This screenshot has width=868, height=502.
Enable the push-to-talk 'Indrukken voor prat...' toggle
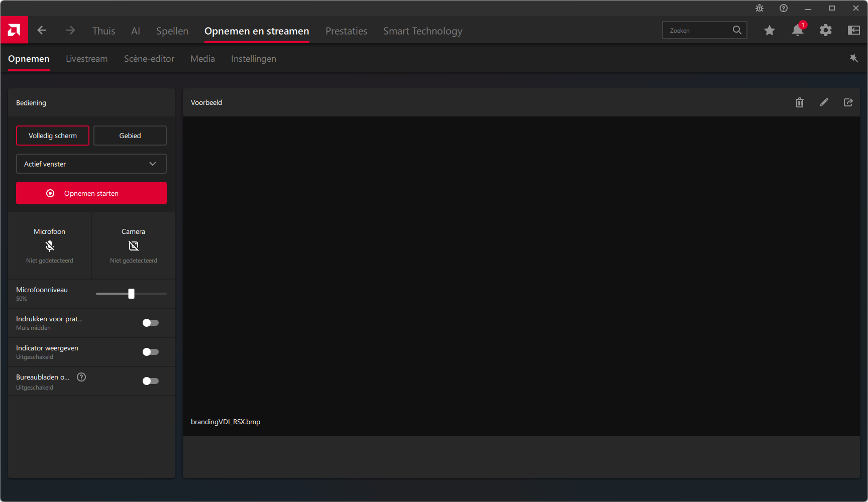pos(150,323)
